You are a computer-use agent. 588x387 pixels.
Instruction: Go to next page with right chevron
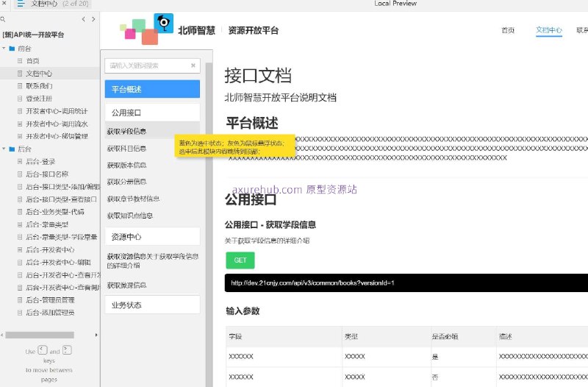click(x=93, y=19)
